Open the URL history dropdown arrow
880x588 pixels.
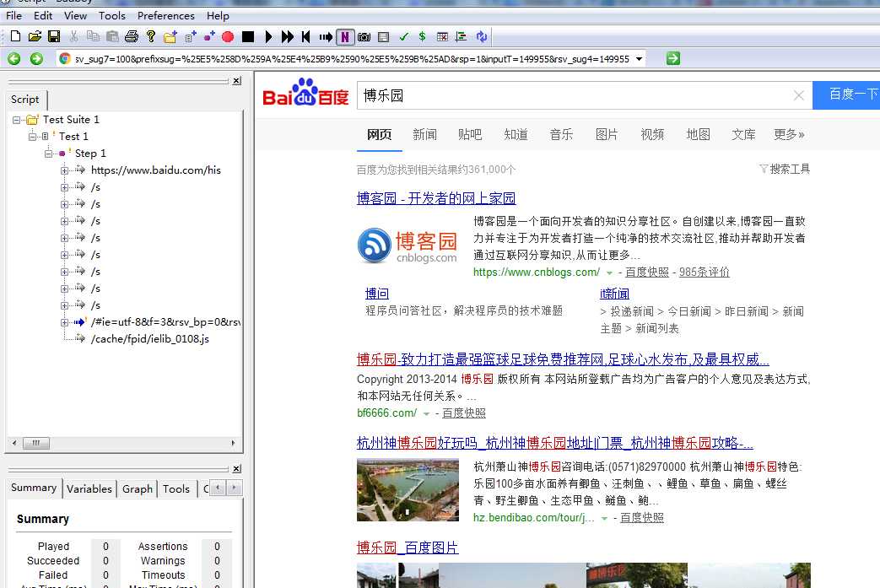click(x=640, y=59)
